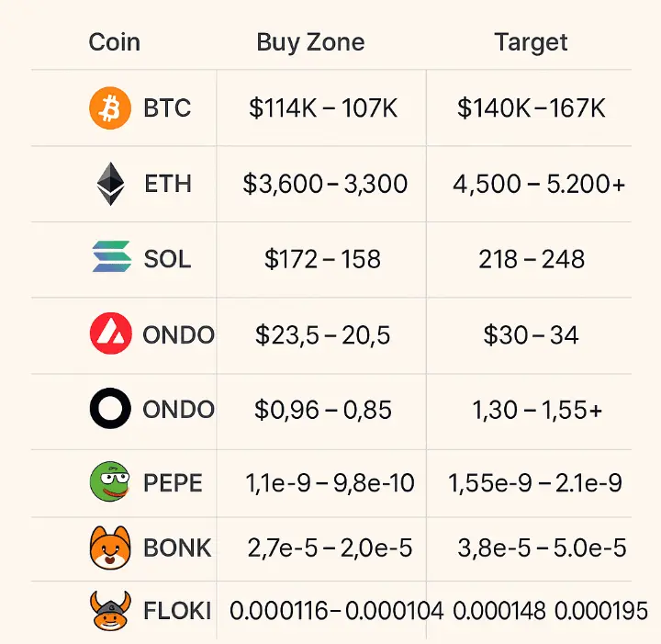The height and width of the screenshot is (644, 661).
Task: Click the FLOKI buy zone 0.000116–0.000104
Action: click(336, 611)
